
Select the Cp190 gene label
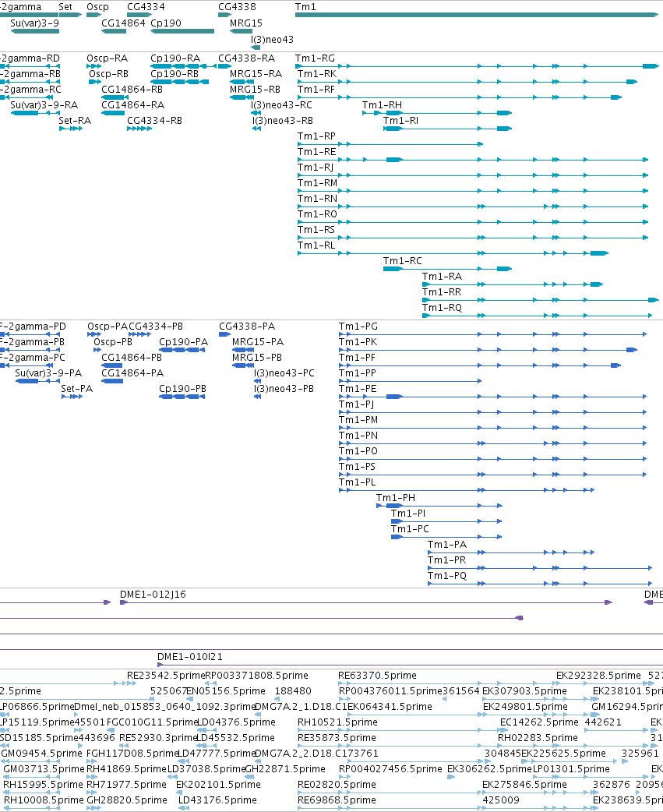[166, 23]
